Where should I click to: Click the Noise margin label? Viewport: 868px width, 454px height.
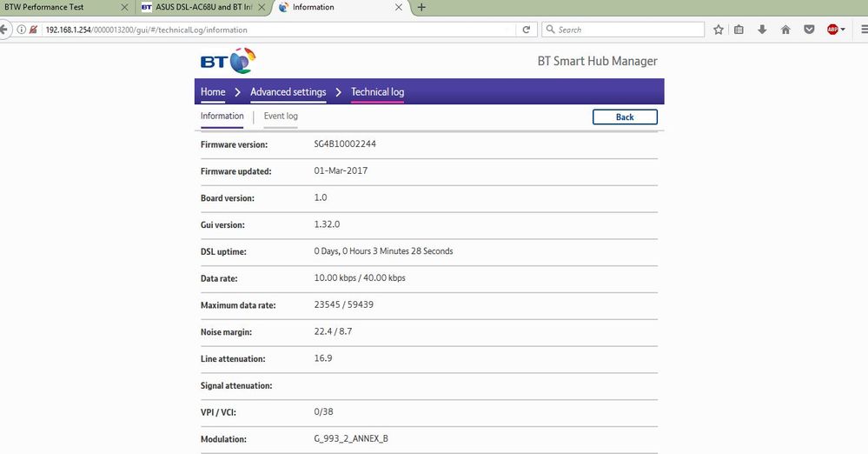pyautogui.click(x=226, y=332)
